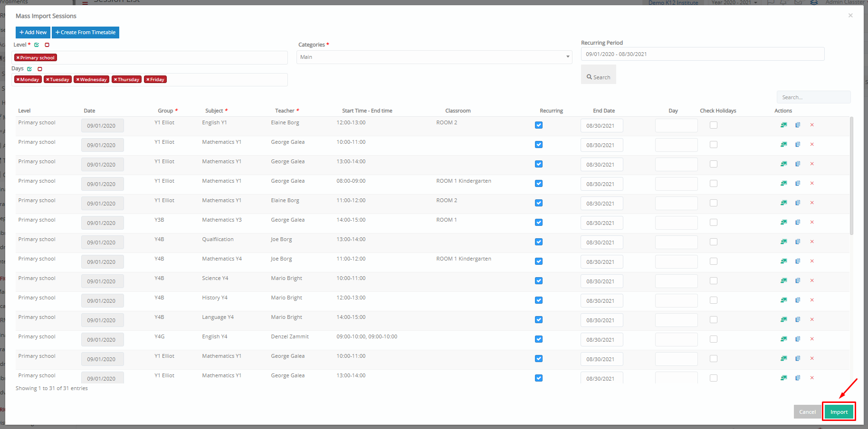This screenshot has width=868, height=429.
Task: Open the Day selector for the Science Y4 row
Action: tap(676, 281)
